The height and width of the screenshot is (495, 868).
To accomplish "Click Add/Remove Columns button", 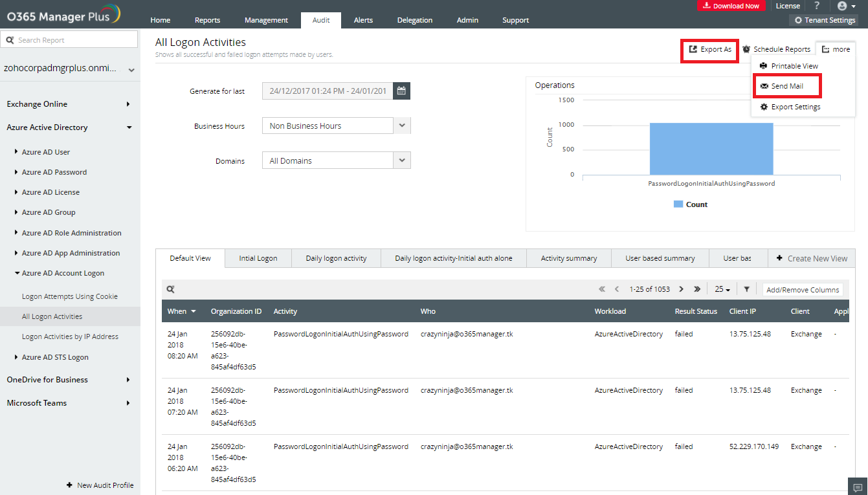I will click(x=803, y=290).
